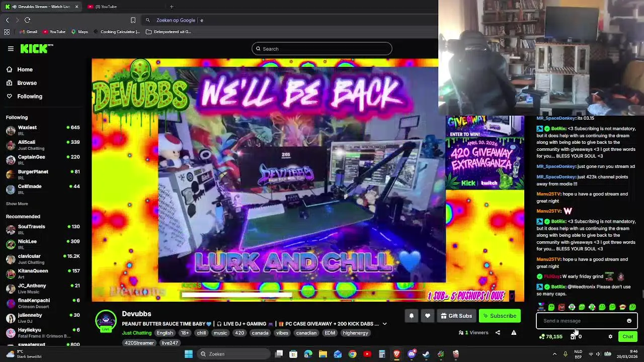Viewport: 644px width, 362px height.
Task: Click the chill tag
Action: 201,333
